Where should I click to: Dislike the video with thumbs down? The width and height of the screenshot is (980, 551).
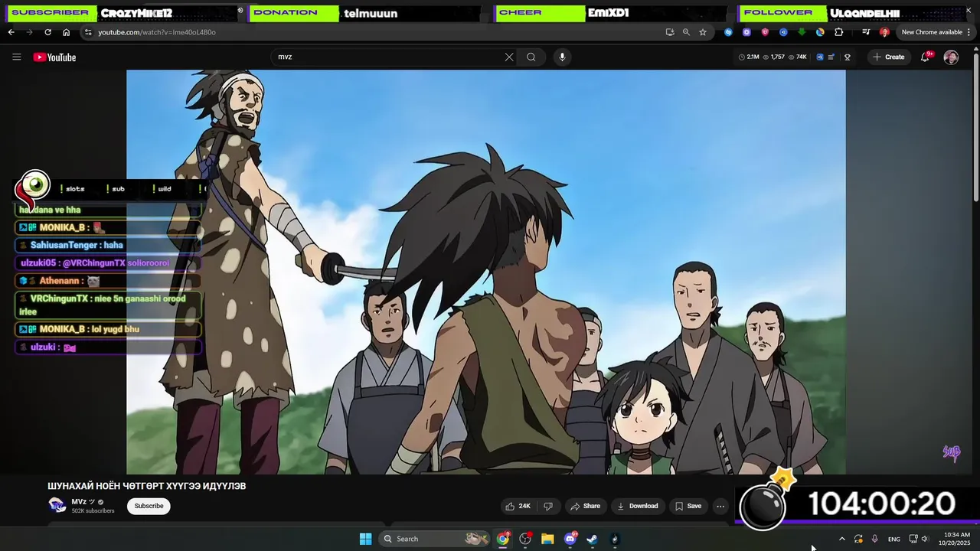[548, 506]
